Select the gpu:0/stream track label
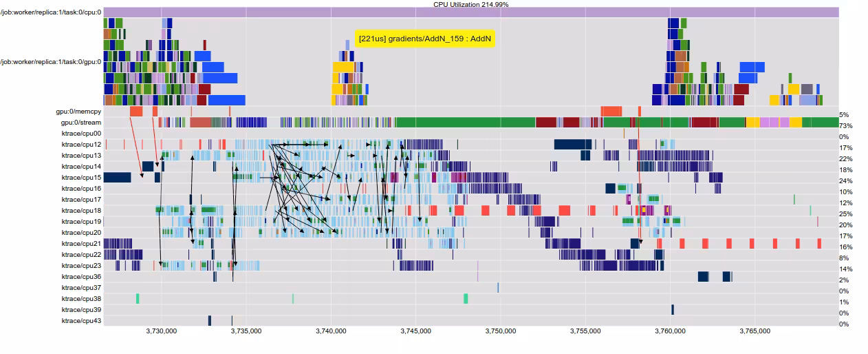The image size is (868, 354). (x=81, y=123)
